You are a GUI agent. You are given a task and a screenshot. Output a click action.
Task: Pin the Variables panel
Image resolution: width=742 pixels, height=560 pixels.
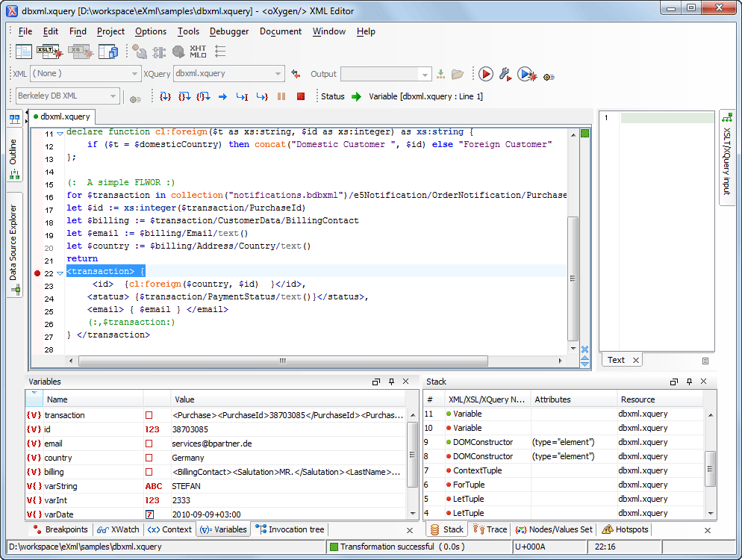[x=391, y=382]
